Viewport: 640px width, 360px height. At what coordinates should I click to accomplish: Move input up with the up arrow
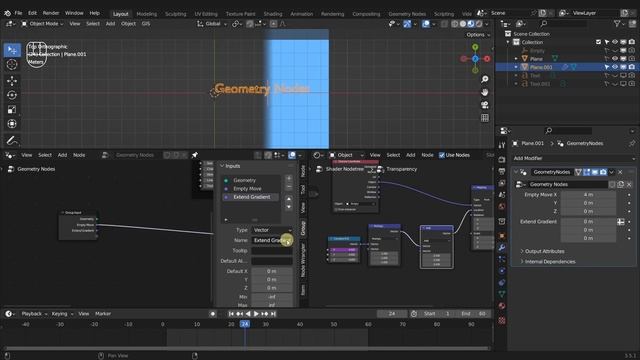coord(289,199)
